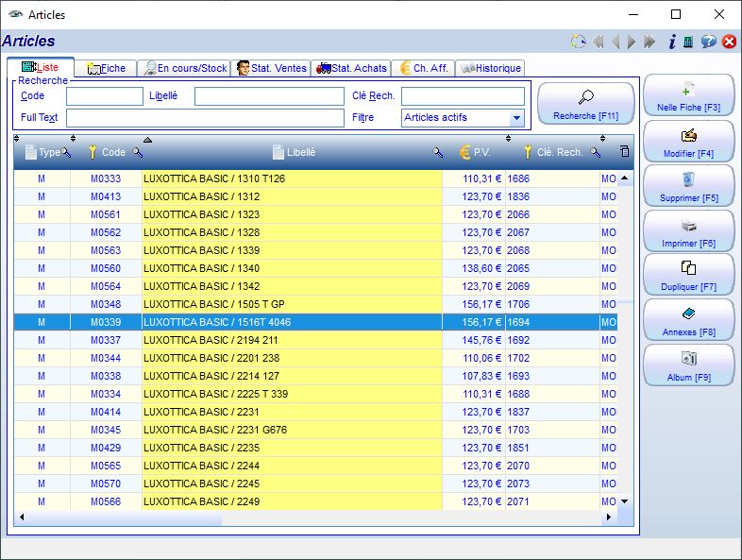The image size is (742, 560).
Task: Click the red X close icon in the header
Action: pos(729,42)
